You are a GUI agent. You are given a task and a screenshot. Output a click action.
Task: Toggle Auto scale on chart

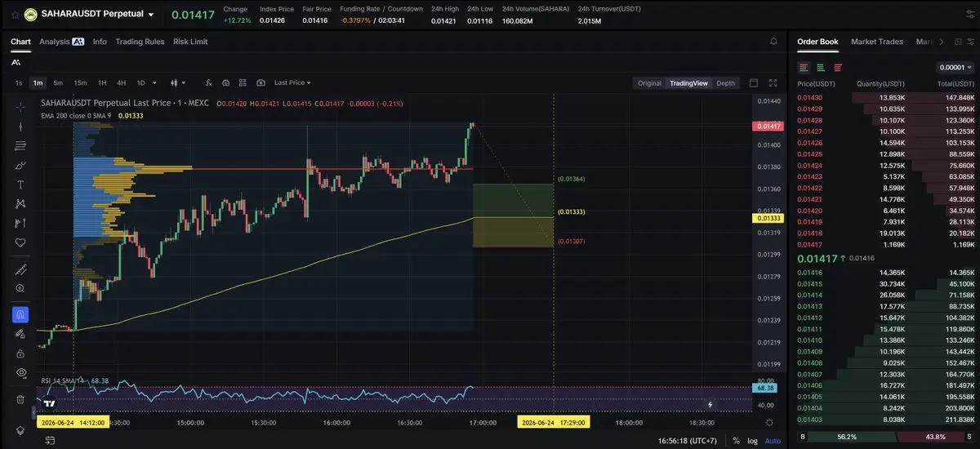[773, 440]
